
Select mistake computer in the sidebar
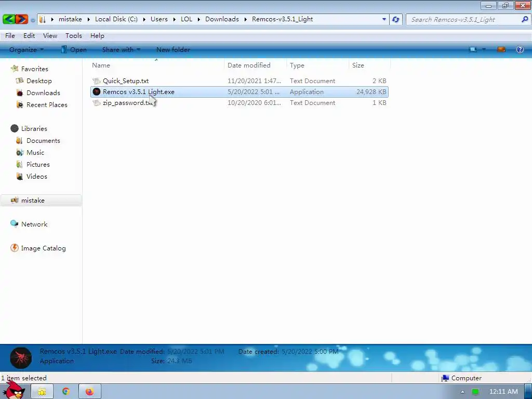(x=41, y=201)
